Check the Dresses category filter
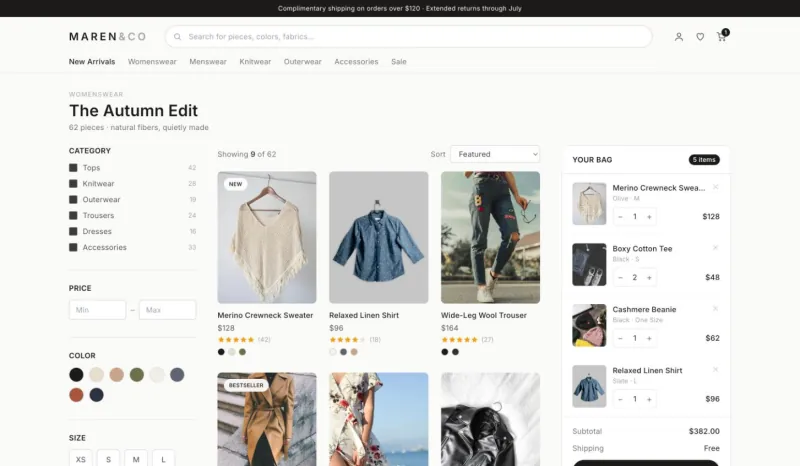800x466 pixels. tap(73, 231)
